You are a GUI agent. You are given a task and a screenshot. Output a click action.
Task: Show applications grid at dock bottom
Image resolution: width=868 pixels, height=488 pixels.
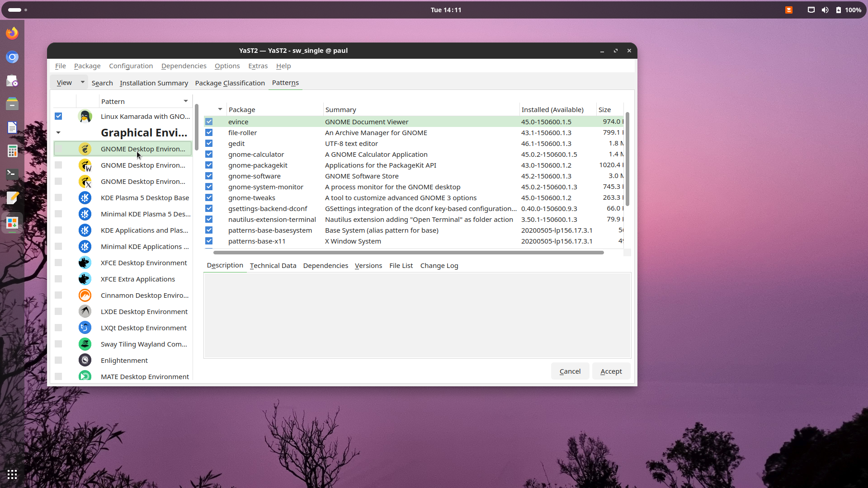[12, 474]
